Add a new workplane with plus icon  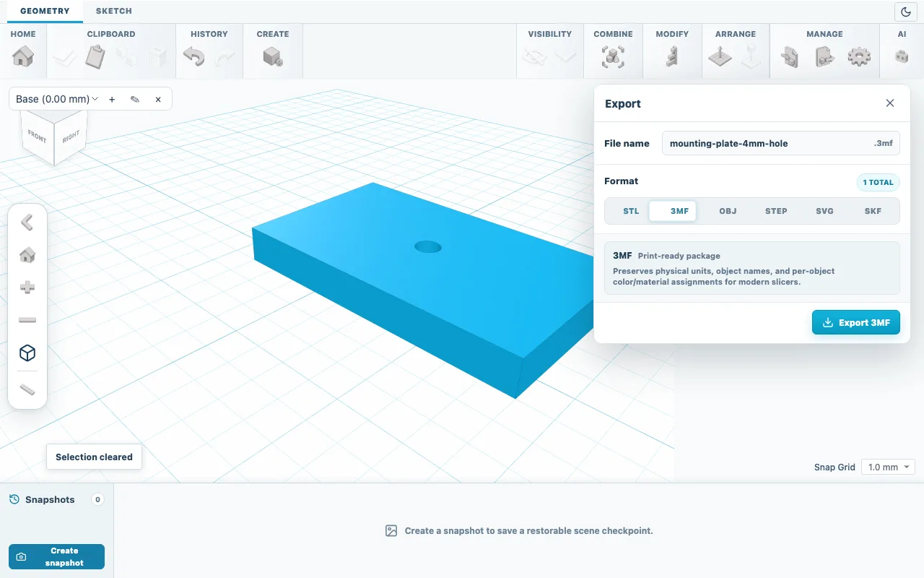[x=112, y=99]
